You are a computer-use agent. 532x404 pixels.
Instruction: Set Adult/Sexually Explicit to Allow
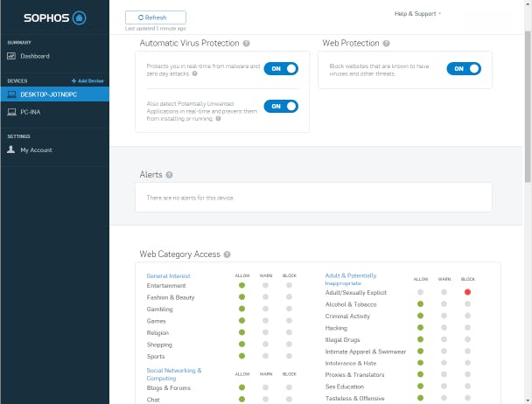[420, 292]
